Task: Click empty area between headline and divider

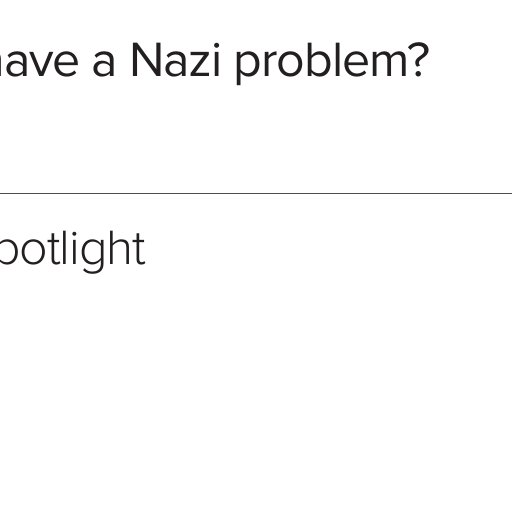Action: (x=256, y=137)
